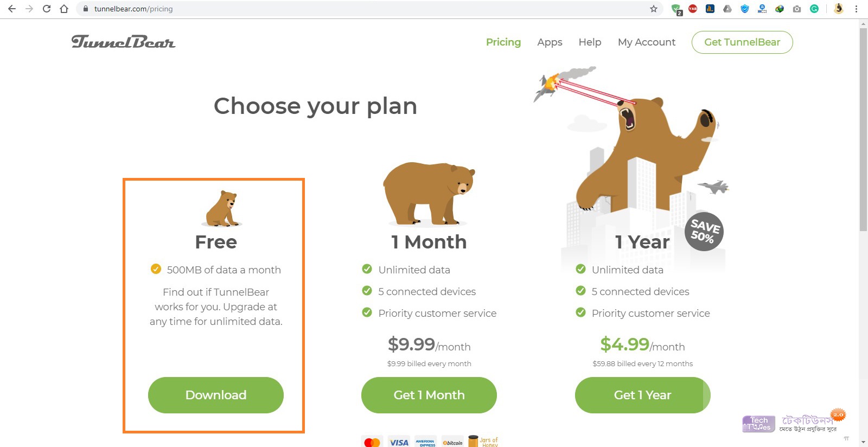The height and width of the screenshot is (447, 868).
Task: Choose the Get 1 Month plan
Action: (x=429, y=395)
